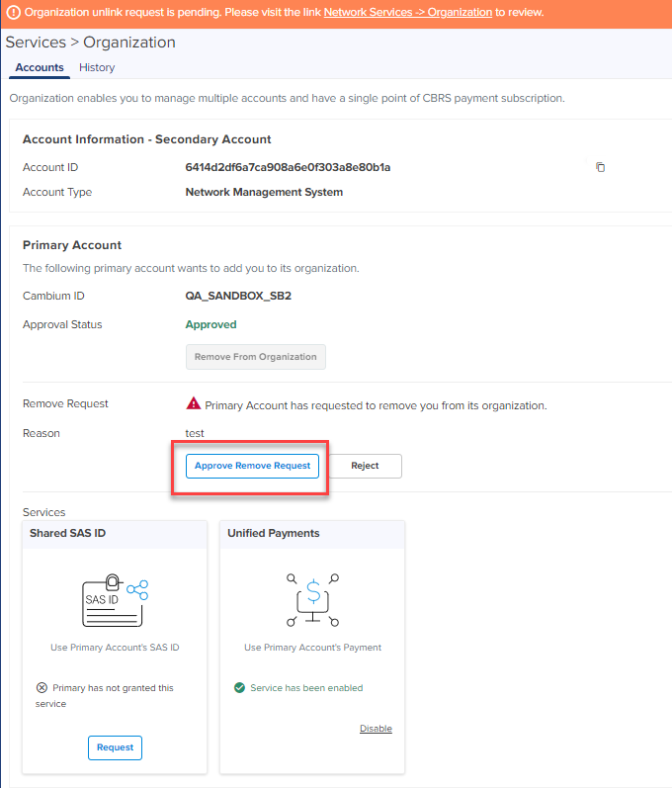
Task: Click the red warning triangle icon
Action: [194, 404]
